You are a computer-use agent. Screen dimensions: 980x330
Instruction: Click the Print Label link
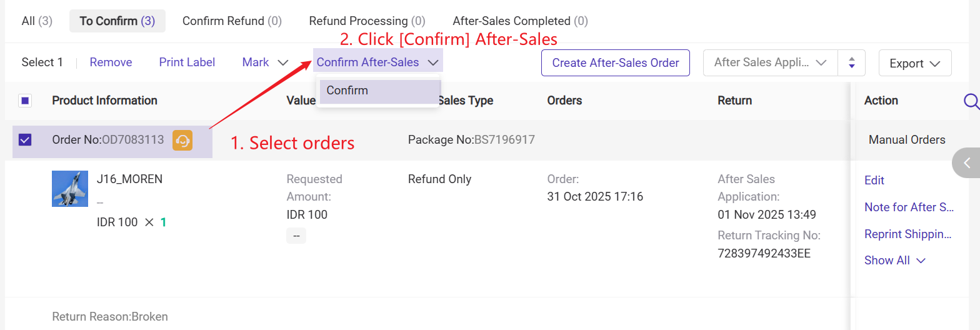click(187, 62)
